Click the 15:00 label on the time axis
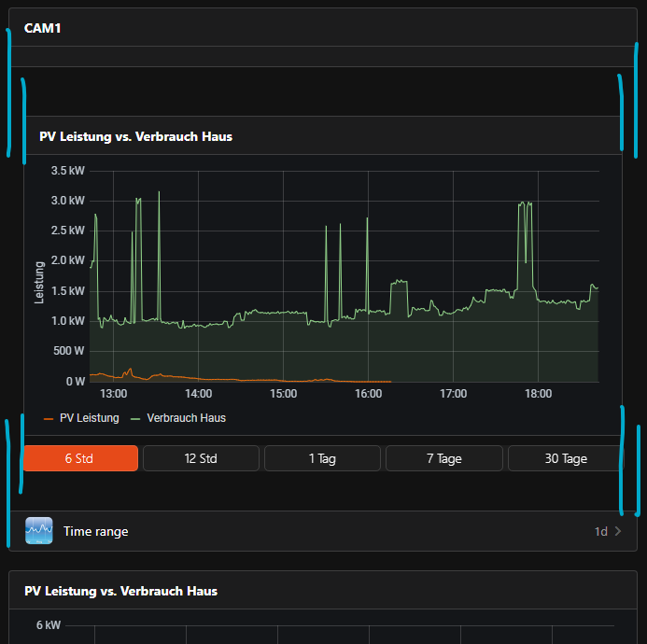The image size is (647, 644). pyautogui.click(x=283, y=394)
